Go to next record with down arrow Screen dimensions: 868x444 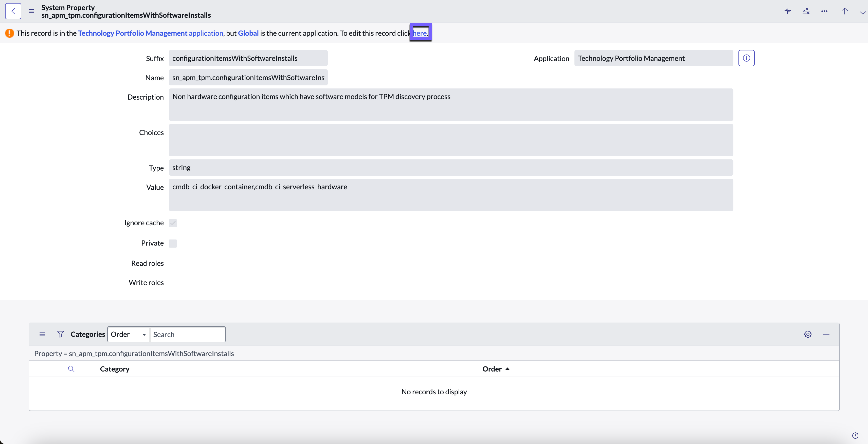[863, 11]
